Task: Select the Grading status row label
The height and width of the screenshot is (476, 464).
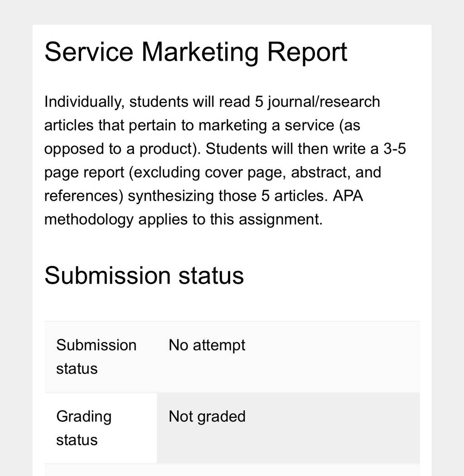Action: (x=84, y=428)
